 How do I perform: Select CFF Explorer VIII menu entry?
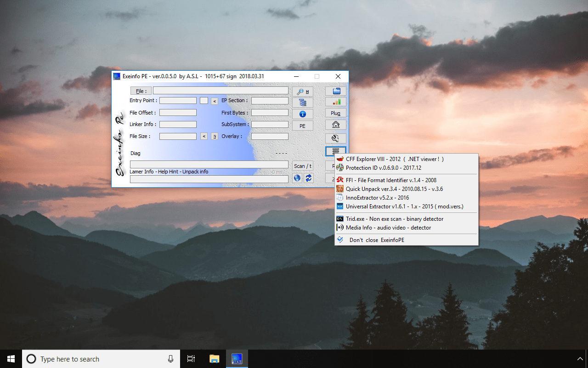pos(407,159)
